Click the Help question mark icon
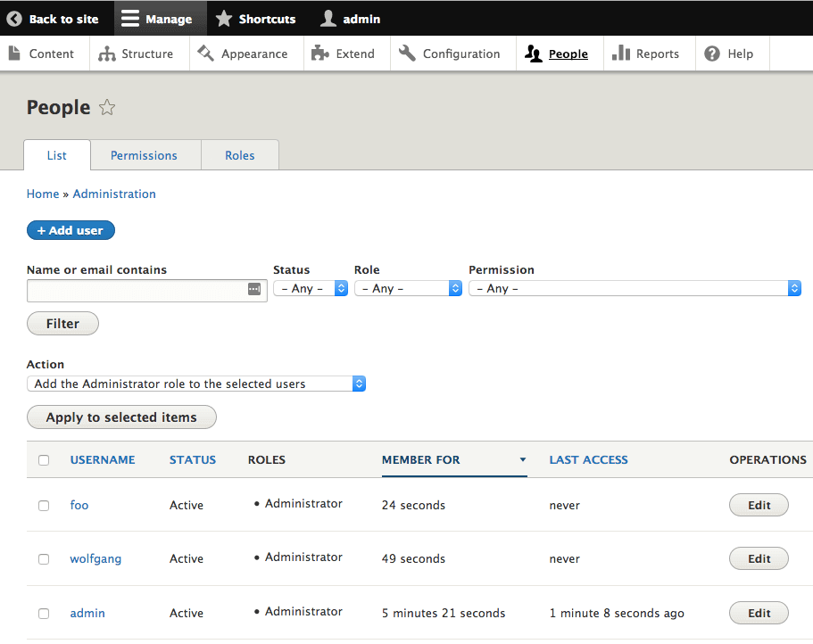 pyautogui.click(x=712, y=54)
